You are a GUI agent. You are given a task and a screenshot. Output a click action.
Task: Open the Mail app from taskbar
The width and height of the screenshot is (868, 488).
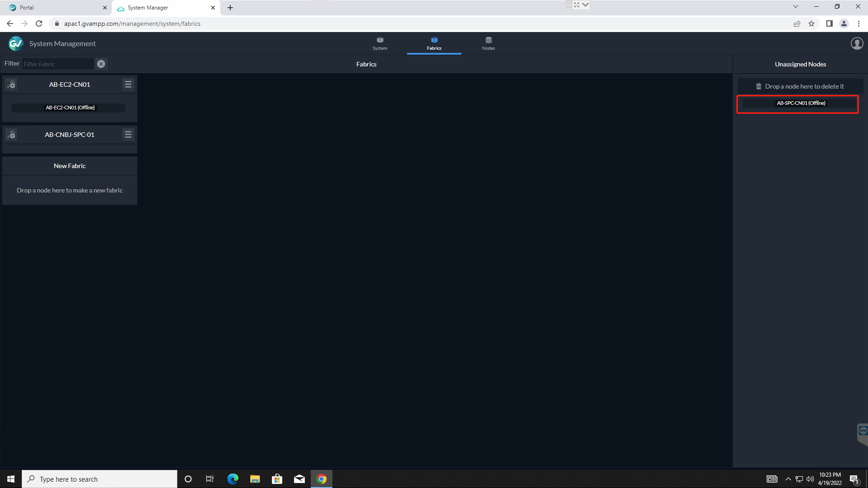pos(299,479)
